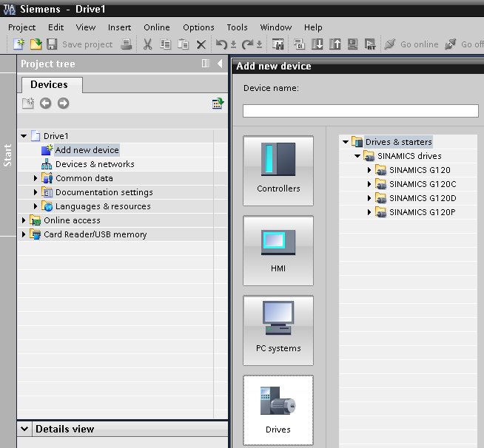Expand Languages & resources node
Viewport: 484px width, 448px height.
click(36, 206)
